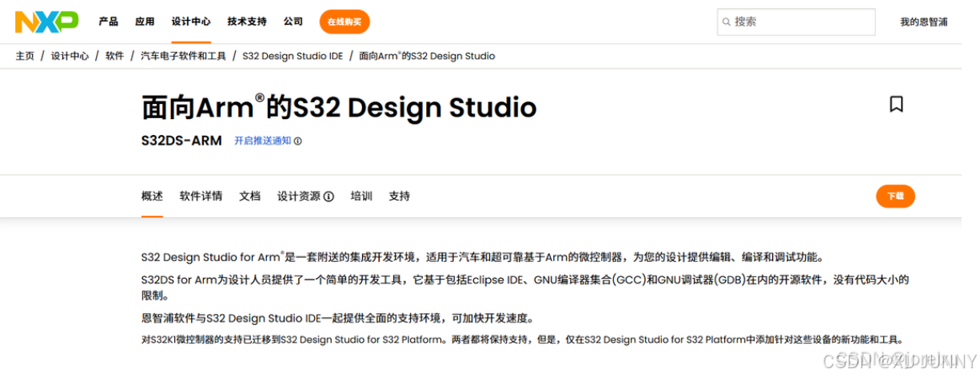Switch to the 文档 tab
Screen dimensions: 980x377
(250, 196)
